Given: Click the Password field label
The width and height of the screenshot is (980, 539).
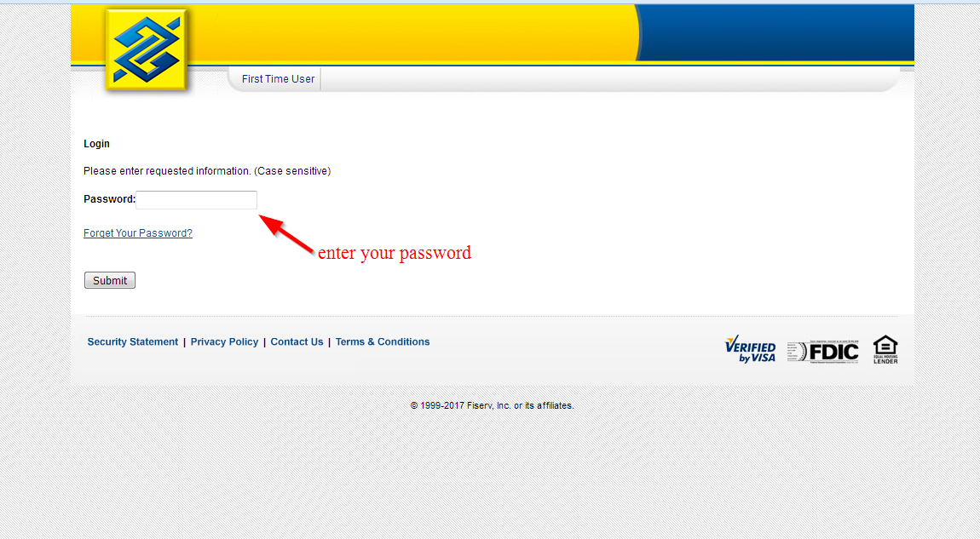Looking at the screenshot, I should 109,199.
